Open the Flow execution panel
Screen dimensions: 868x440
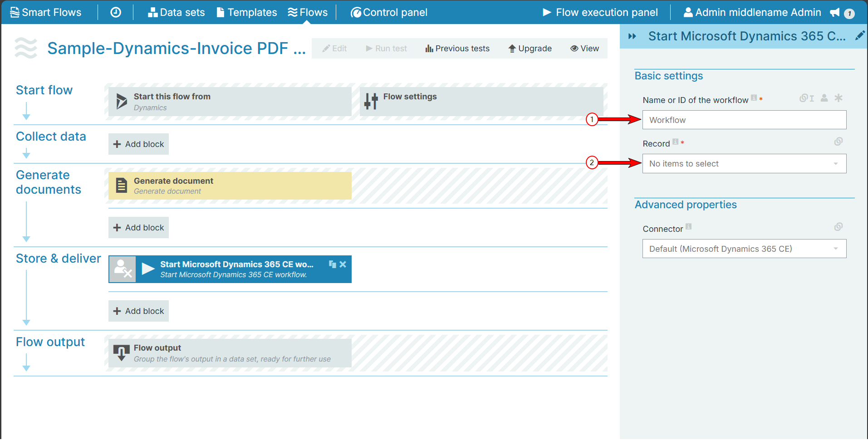point(600,12)
